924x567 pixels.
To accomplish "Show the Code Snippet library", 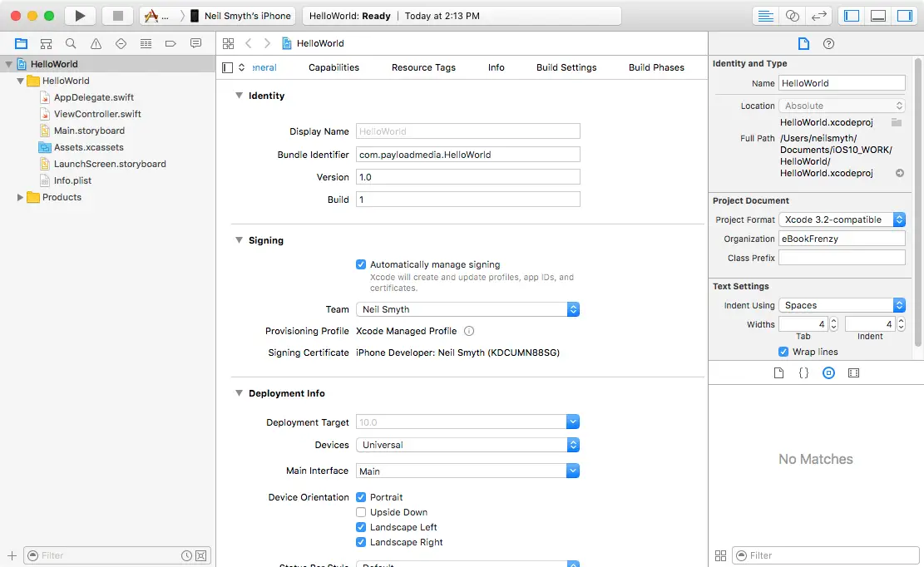I will point(803,372).
